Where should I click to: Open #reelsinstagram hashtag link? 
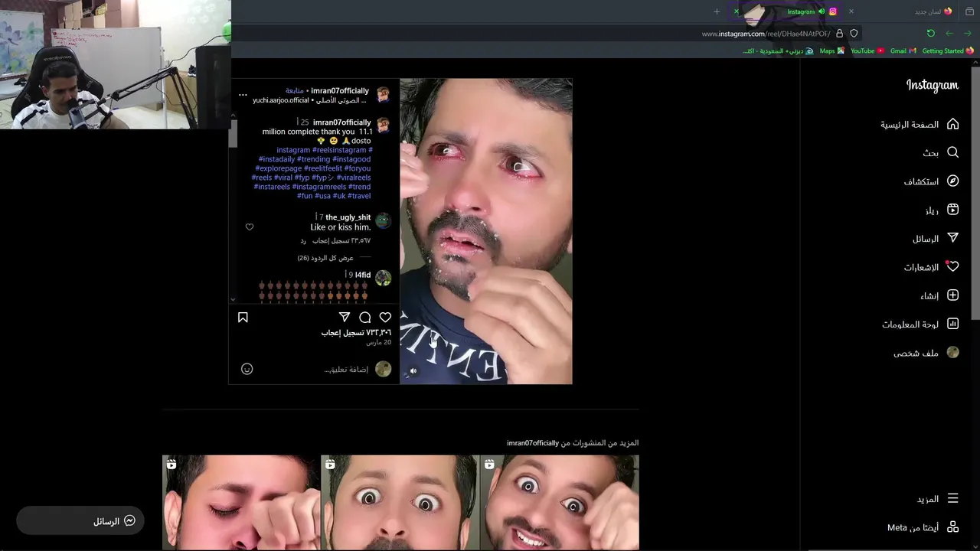click(x=339, y=150)
